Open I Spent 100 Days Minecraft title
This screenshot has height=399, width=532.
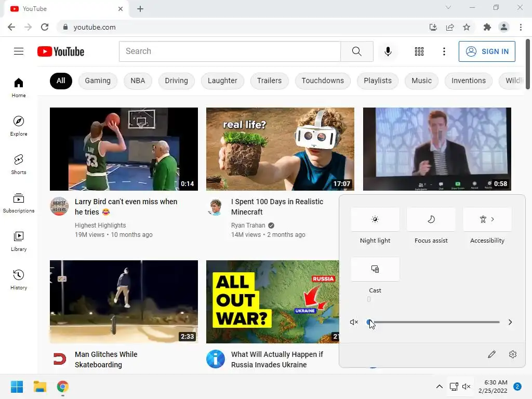(x=277, y=207)
